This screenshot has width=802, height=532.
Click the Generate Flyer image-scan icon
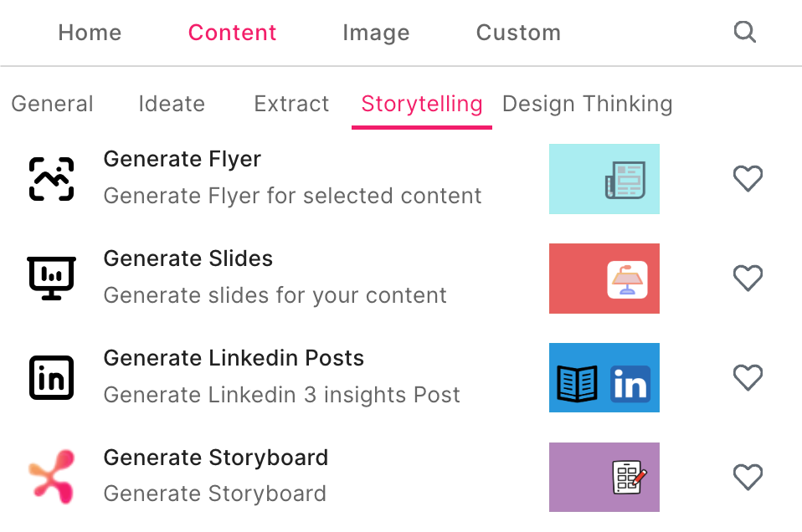(x=52, y=179)
